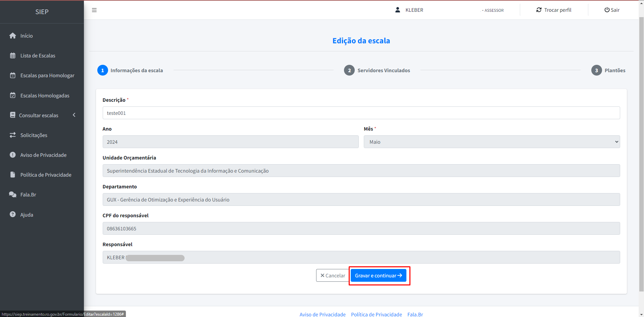Viewport: 644px width, 317px height.
Task: Click the Ano field showing 2024
Action: pyautogui.click(x=231, y=142)
